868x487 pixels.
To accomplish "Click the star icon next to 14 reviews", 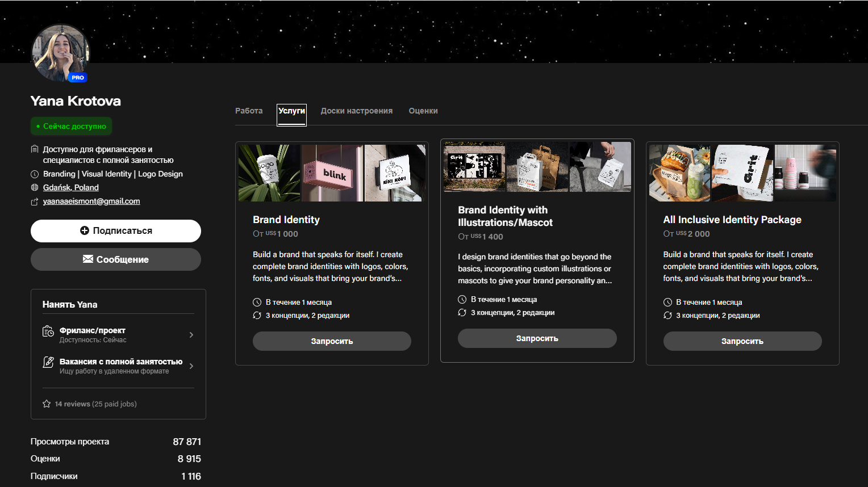I will pyautogui.click(x=47, y=404).
